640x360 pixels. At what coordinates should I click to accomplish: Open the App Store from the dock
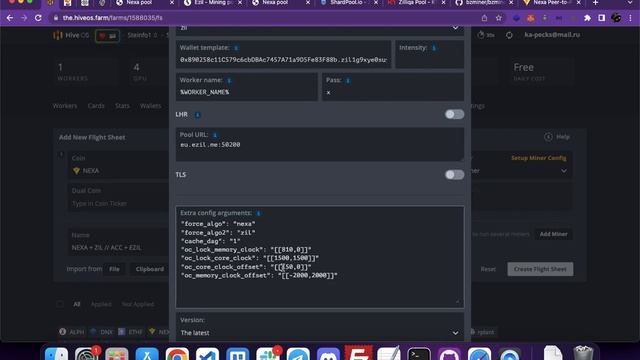(x=147, y=353)
